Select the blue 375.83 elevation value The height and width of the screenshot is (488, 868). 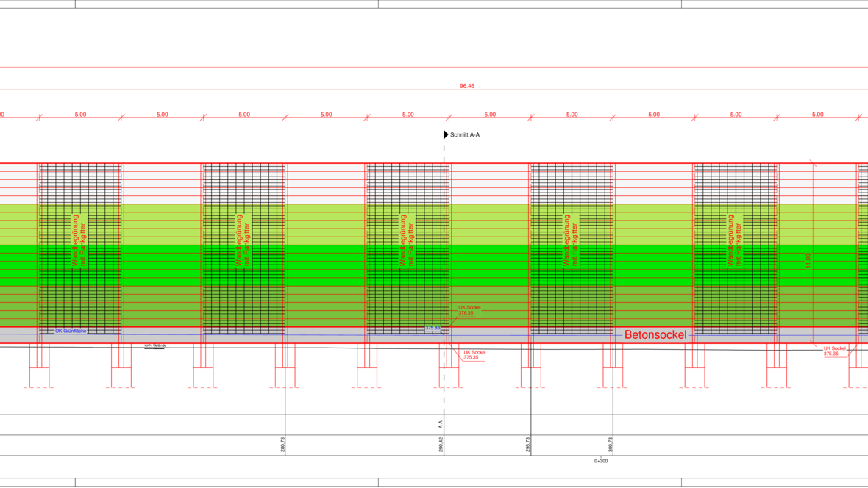tap(433, 329)
